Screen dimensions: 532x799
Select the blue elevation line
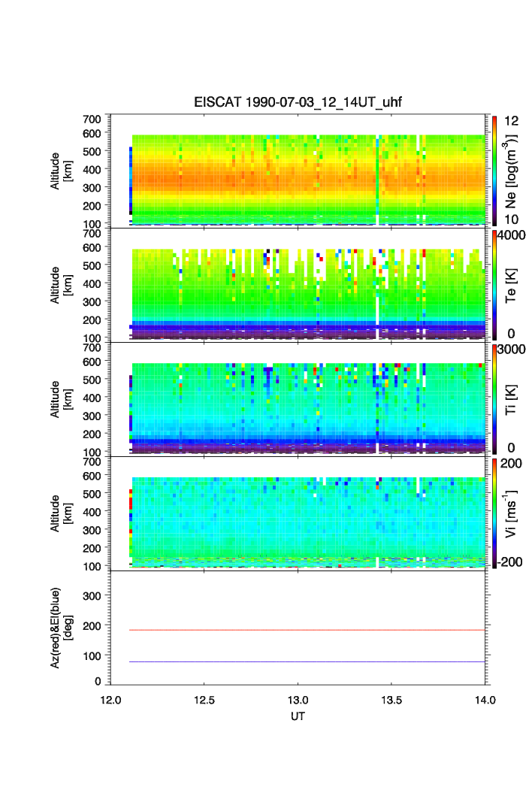[301, 661]
